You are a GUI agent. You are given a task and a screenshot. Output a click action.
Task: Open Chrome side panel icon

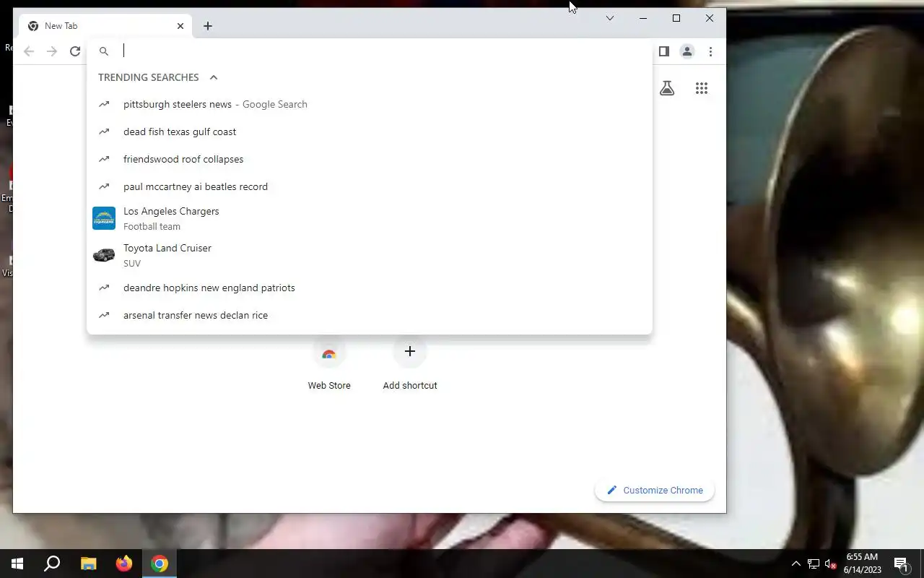point(664,51)
